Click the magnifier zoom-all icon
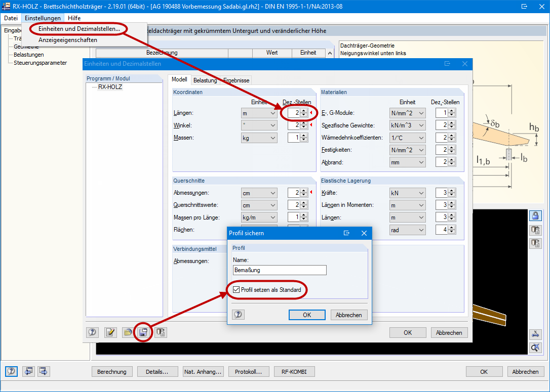550x392 pixels. pos(535,347)
